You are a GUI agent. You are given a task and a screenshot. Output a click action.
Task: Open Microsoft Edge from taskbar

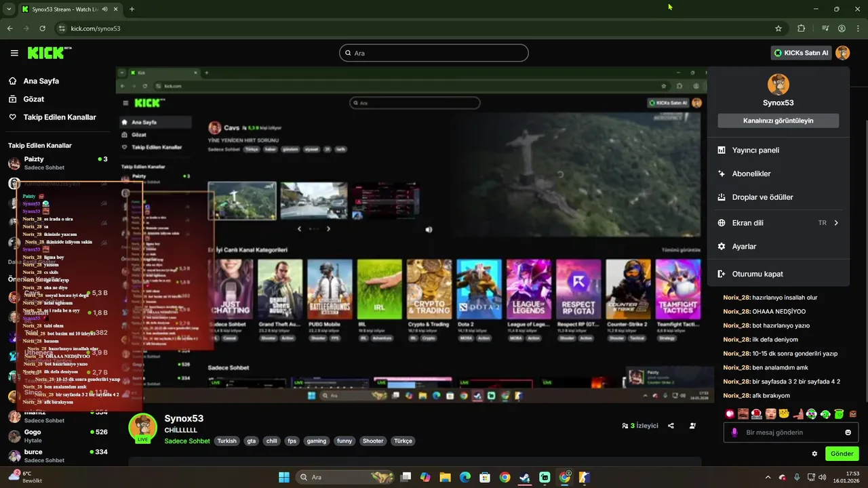tap(465, 477)
